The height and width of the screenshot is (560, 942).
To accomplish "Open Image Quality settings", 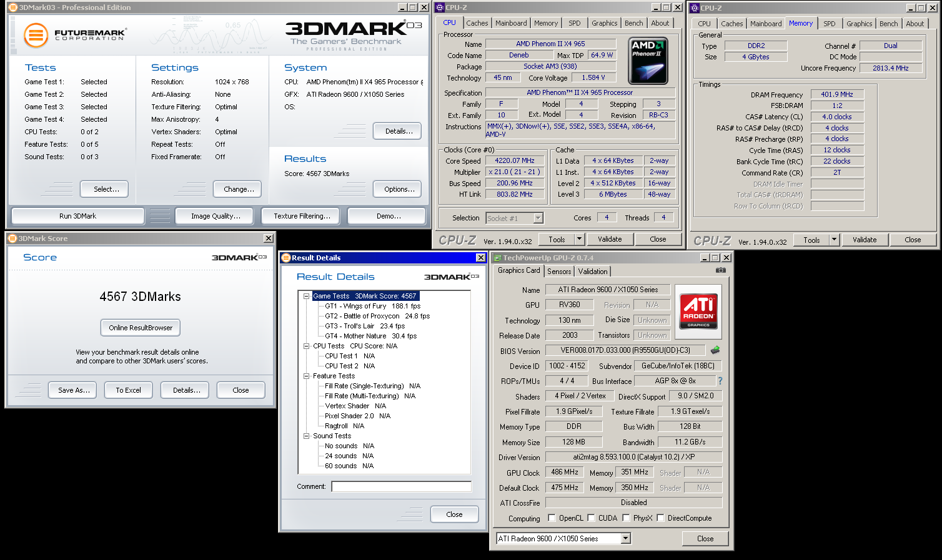I will pos(214,216).
